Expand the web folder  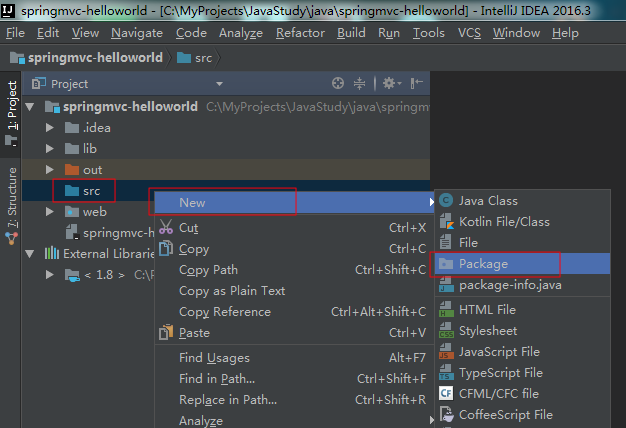click(x=50, y=212)
